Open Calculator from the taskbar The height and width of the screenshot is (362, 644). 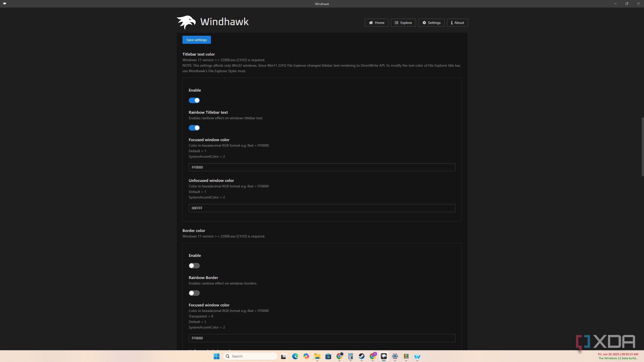pyautogui.click(x=351, y=356)
